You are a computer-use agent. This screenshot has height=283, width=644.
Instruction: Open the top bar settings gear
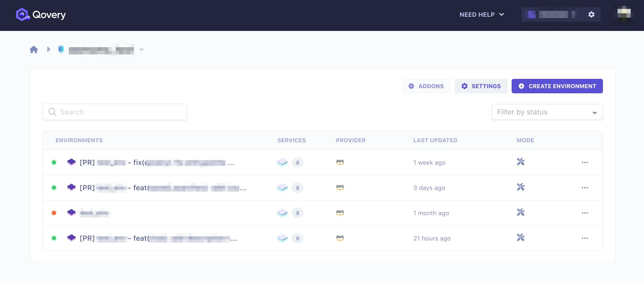[591, 14]
